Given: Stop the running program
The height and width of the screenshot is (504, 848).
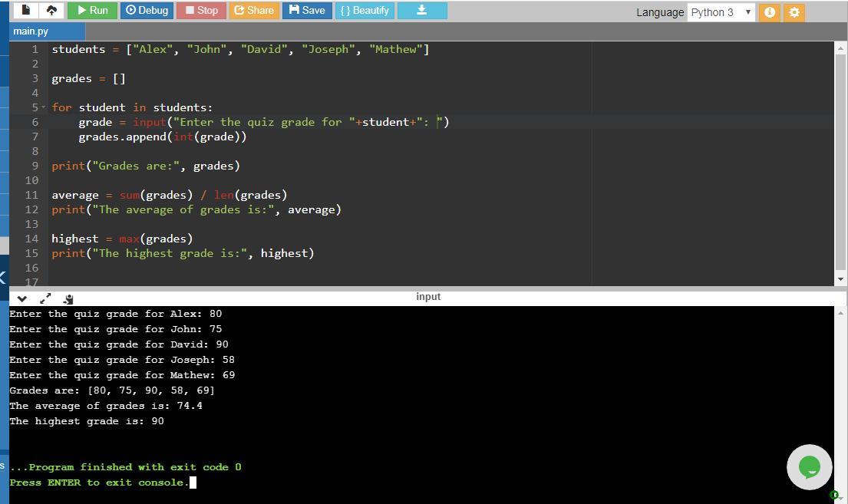Looking at the screenshot, I should pyautogui.click(x=201, y=11).
